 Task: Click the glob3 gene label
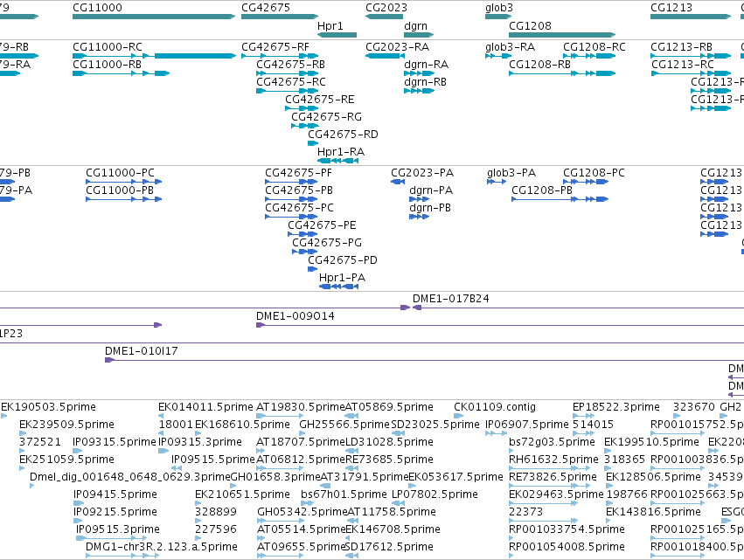[498, 8]
